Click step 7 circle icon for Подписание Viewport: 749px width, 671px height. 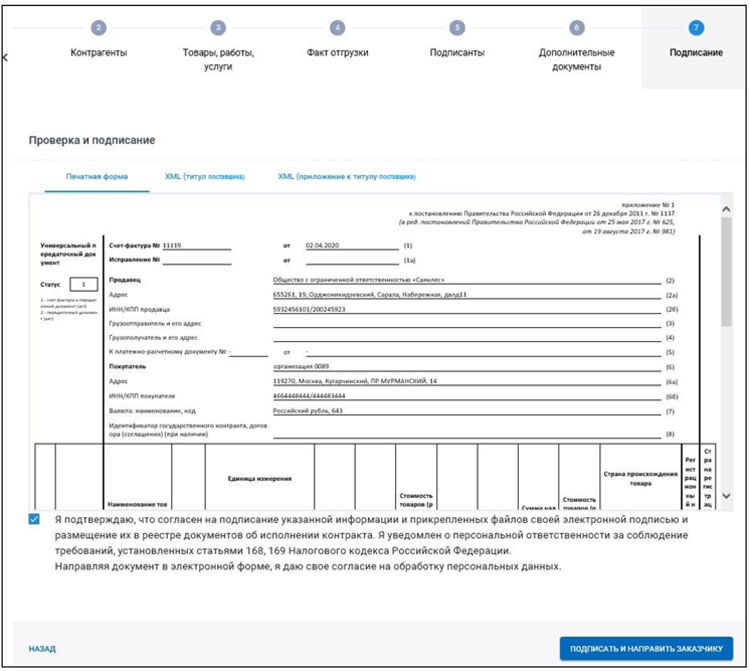696,28
